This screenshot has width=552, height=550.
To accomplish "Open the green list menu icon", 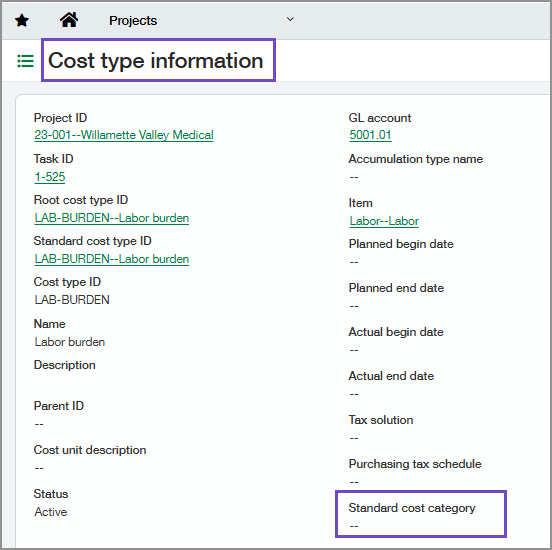I will click(26, 61).
